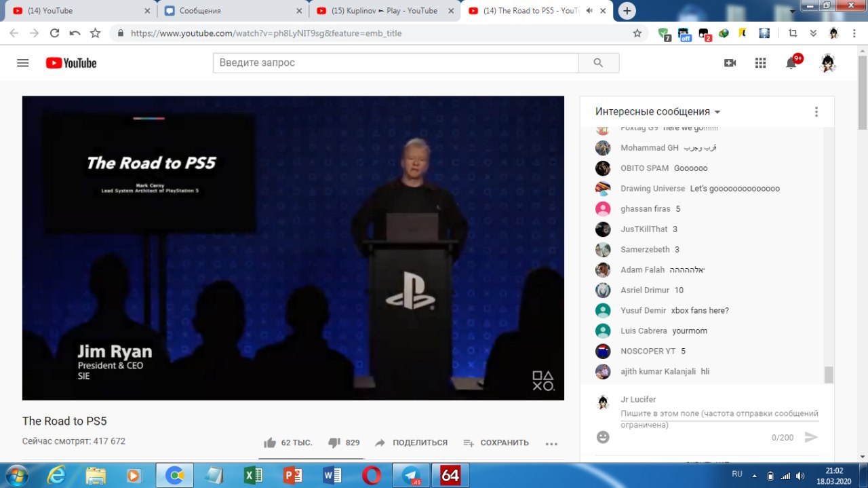
Task: Open Opera browser from the taskbar
Action: (372, 476)
